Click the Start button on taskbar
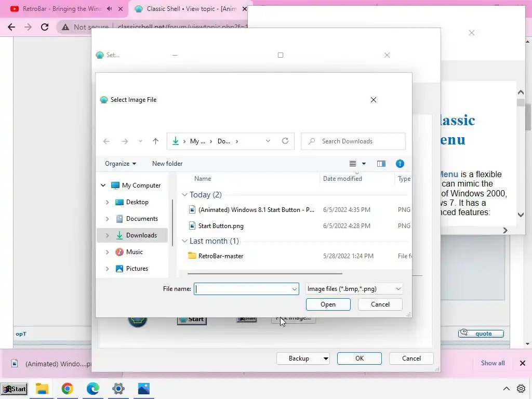The width and height of the screenshot is (532, 399). [14, 389]
